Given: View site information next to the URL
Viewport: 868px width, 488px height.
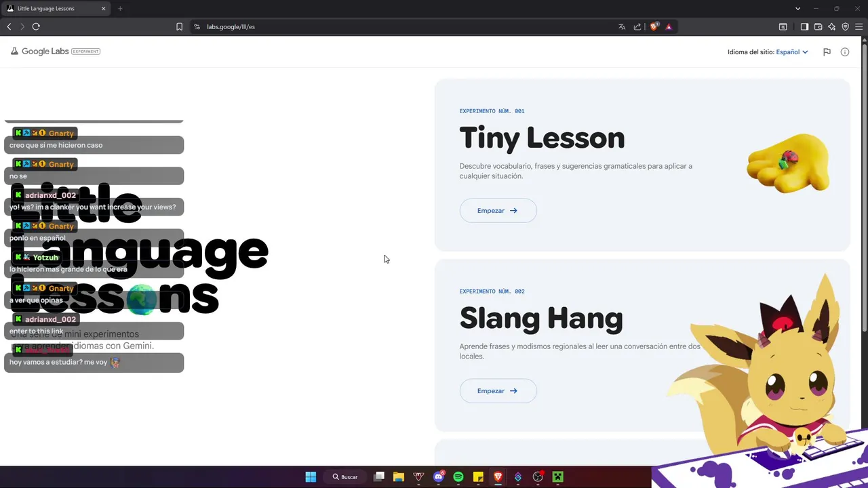Looking at the screenshot, I should [197, 26].
